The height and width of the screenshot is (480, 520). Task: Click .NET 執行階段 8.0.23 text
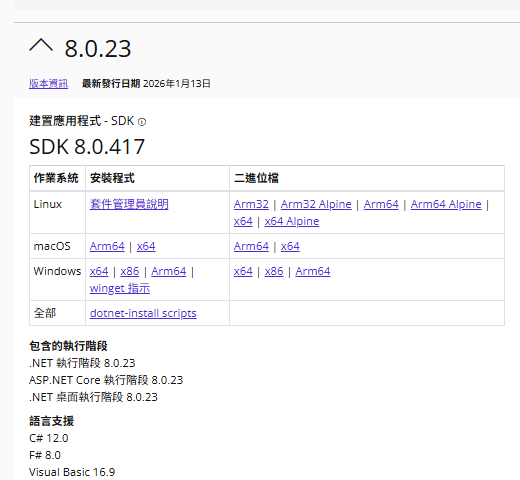(82, 363)
